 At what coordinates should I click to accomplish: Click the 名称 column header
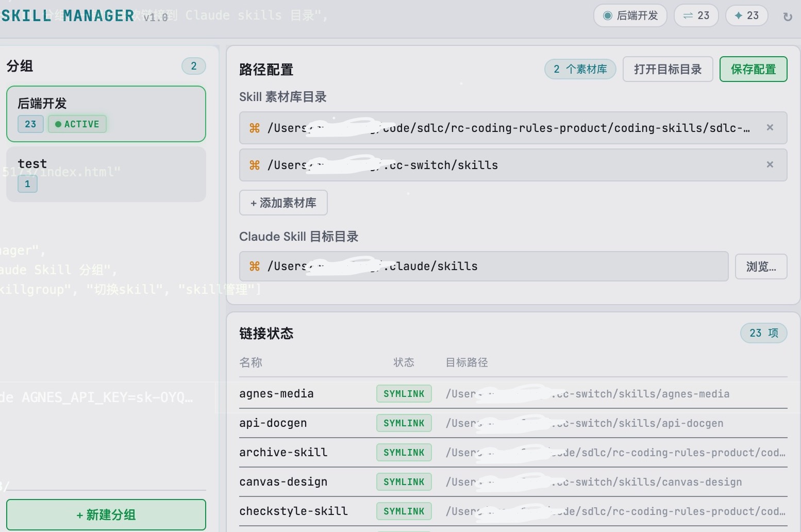(251, 362)
